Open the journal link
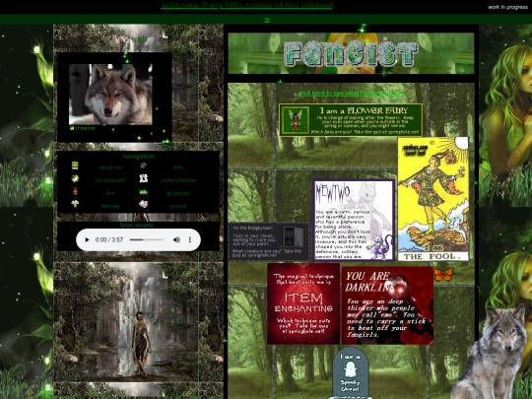Screen dimensions: 532x399 pos(178,206)
